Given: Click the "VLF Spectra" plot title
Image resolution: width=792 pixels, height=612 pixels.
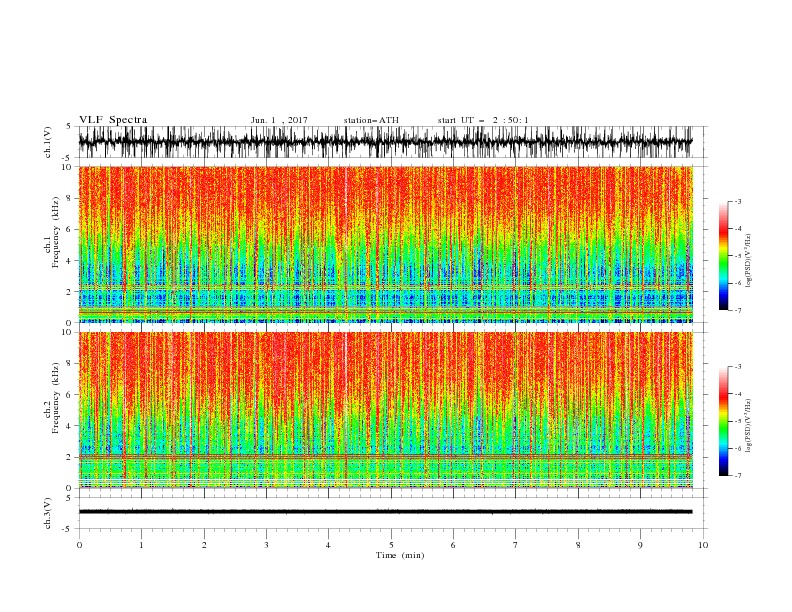Looking at the screenshot, I should click(113, 120).
